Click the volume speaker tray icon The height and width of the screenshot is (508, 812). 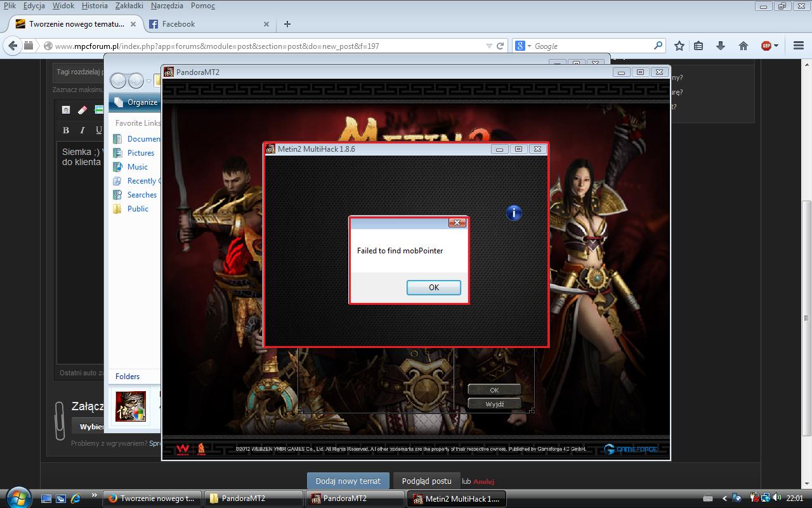pyautogui.click(x=777, y=498)
